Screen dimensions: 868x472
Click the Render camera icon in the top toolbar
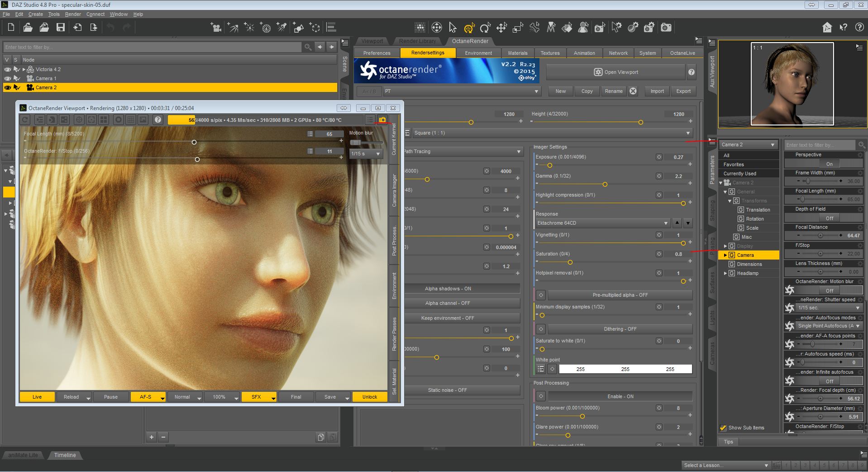tap(666, 28)
